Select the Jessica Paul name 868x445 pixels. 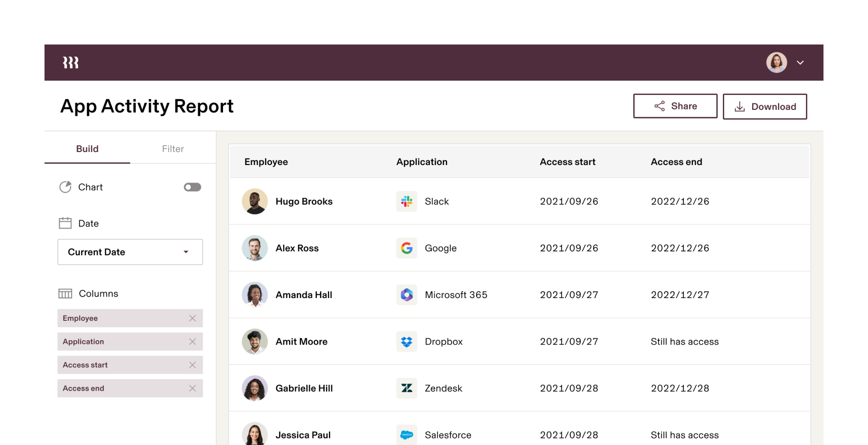click(303, 435)
